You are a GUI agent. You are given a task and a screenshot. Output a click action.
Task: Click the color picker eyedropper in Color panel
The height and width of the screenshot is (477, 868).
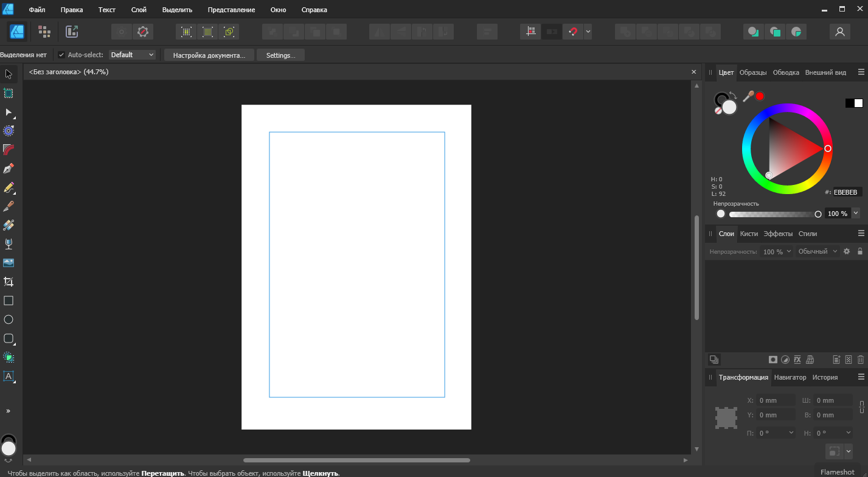(748, 96)
